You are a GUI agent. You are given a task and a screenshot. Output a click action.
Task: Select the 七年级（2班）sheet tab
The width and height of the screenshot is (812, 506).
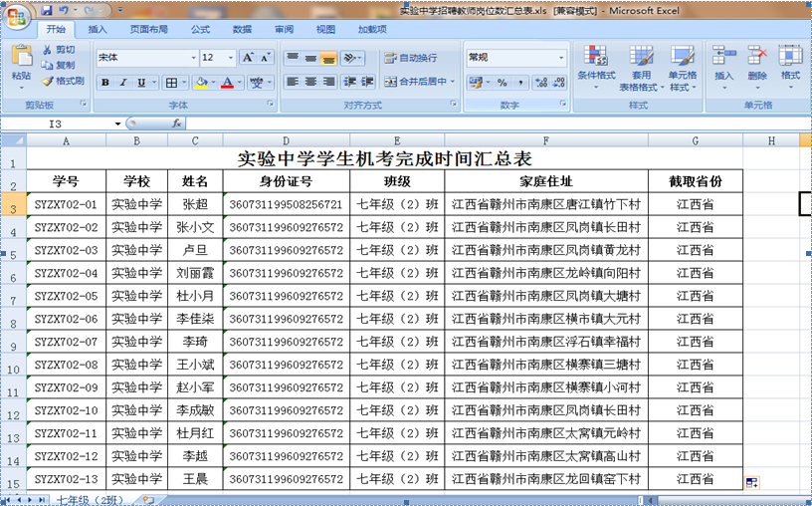pos(90,500)
